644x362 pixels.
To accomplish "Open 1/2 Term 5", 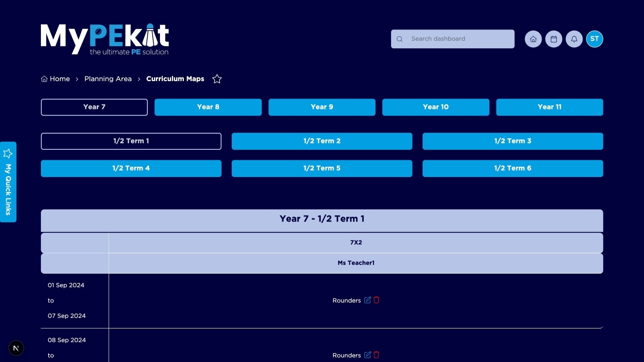I will [x=322, y=168].
